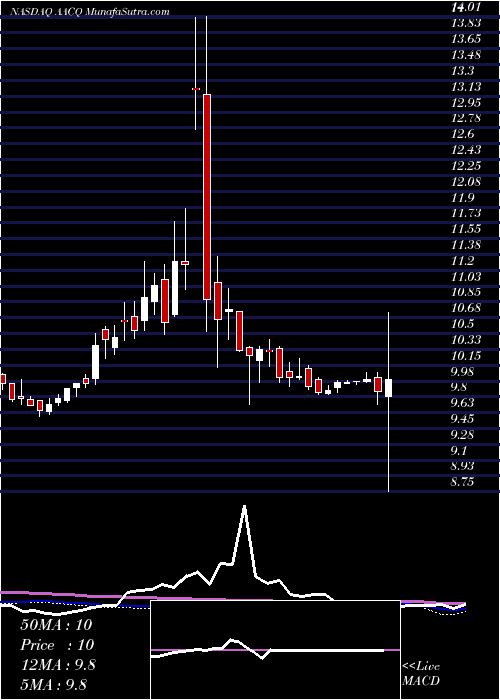Click the 11.55 price axis label
500x700 pixels.
(466, 229)
